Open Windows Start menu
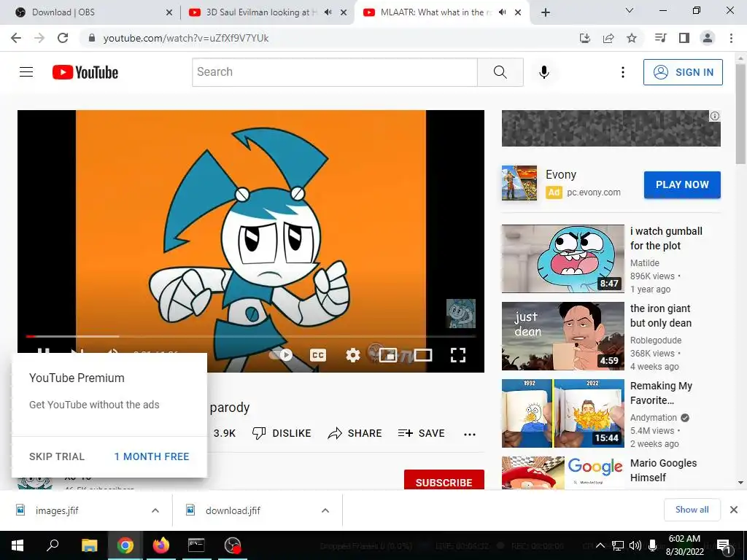 tap(18, 545)
